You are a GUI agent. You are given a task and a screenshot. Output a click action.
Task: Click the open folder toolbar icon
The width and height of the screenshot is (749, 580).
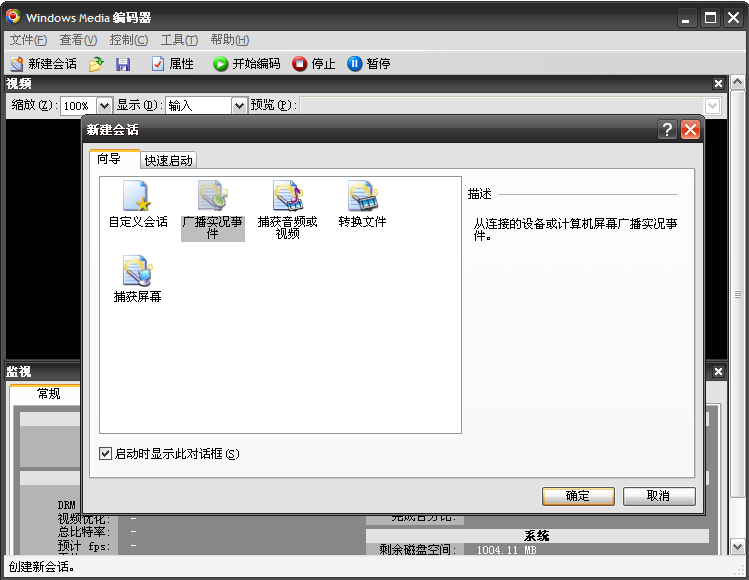(96, 64)
